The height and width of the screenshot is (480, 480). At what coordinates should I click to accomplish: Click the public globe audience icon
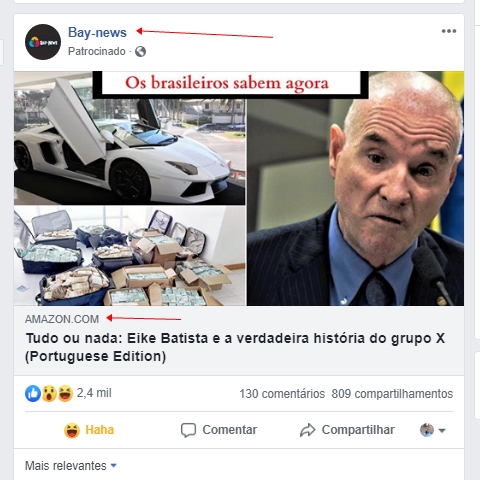pyautogui.click(x=140, y=52)
